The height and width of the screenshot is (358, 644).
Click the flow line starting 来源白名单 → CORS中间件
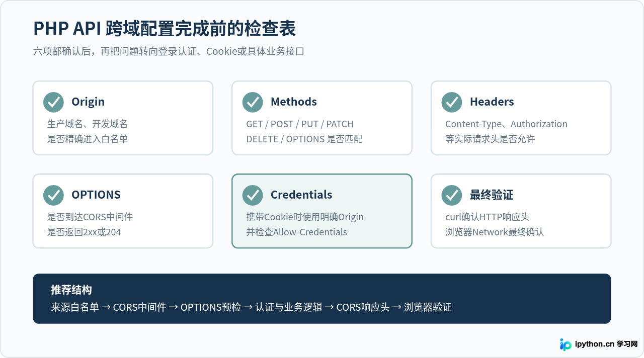[252, 307]
